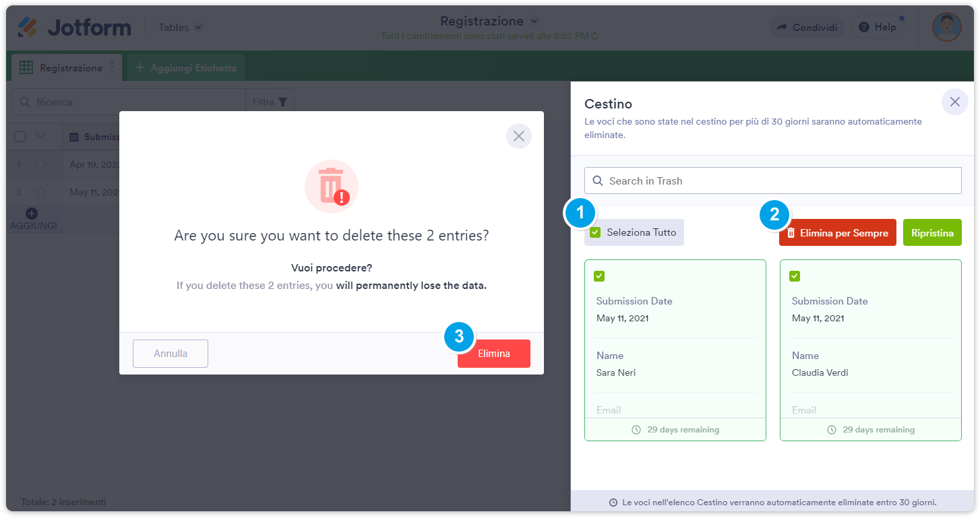Image resolution: width=980 pixels, height=518 pixels.
Task: Expand the Registrazione title dropdown arrow
Action: click(x=534, y=21)
